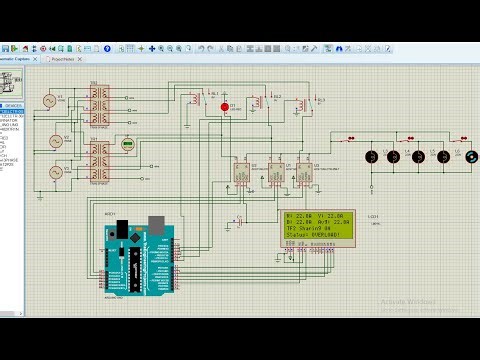
Task: Click the Paste from clipboard icon
Action: tap(239, 49)
